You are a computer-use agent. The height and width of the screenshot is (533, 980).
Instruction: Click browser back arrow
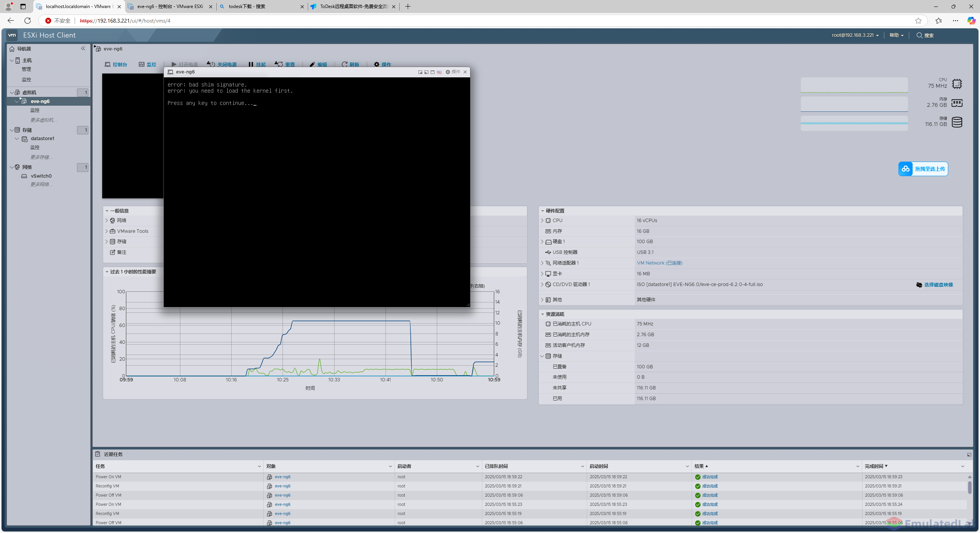pyautogui.click(x=11, y=21)
